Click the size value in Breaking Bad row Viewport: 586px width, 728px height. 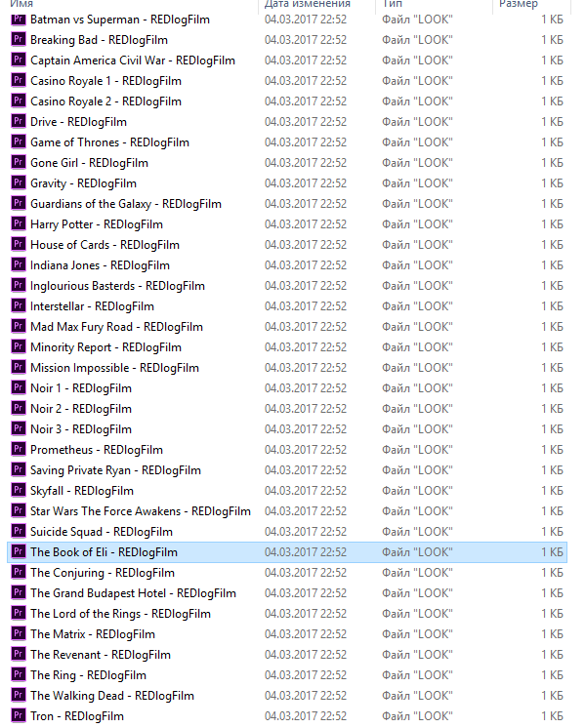pyautogui.click(x=552, y=40)
